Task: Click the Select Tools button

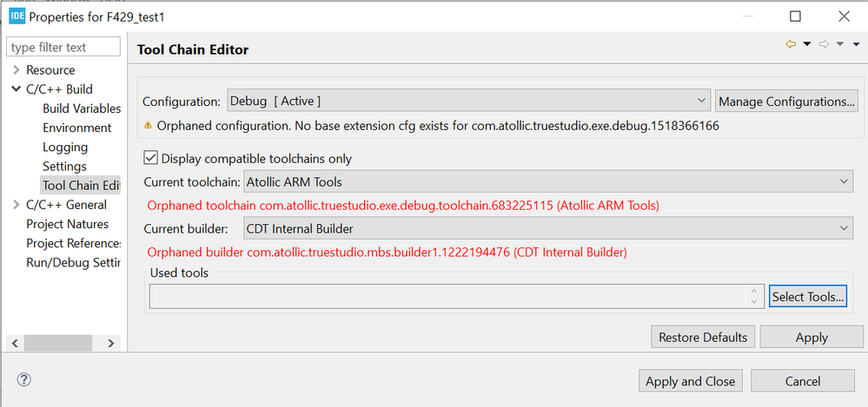Action: click(808, 297)
